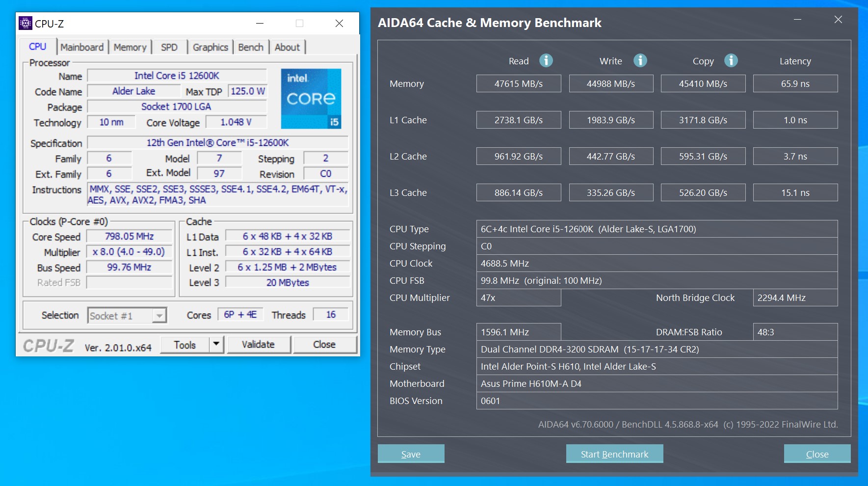Click the Memory Read result 47615 MB/s
Viewport: 868px width, 486px height.
tap(519, 83)
